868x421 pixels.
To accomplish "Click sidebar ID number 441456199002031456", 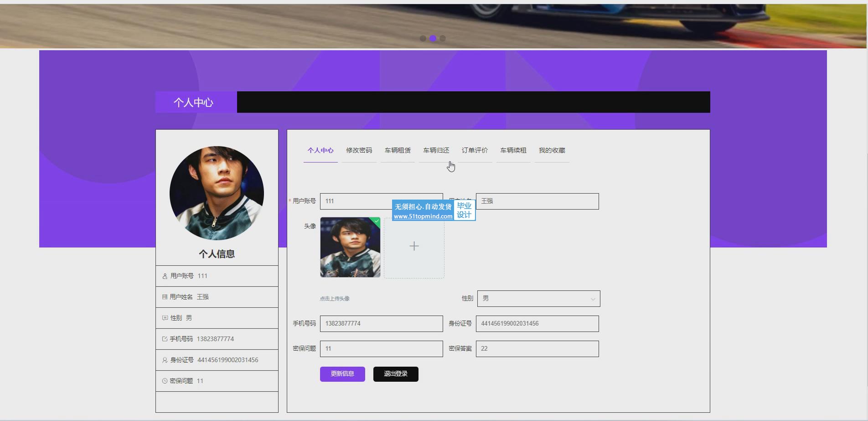I will pyautogui.click(x=227, y=360).
